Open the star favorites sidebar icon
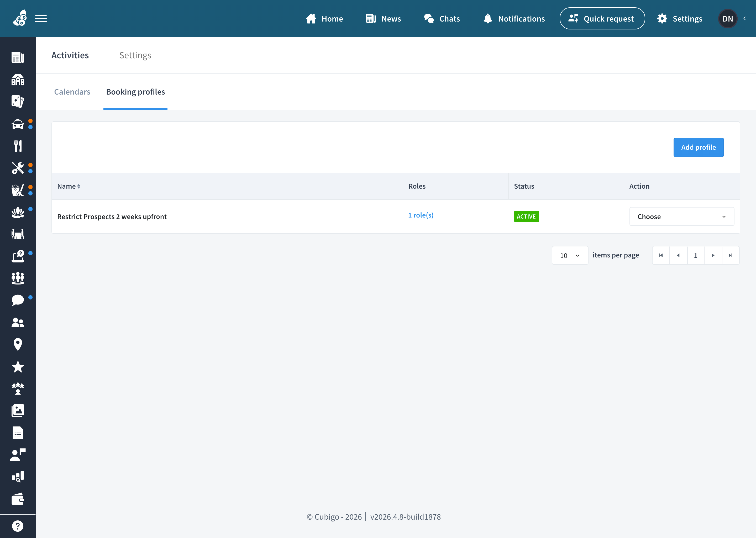756x538 pixels. pos(18,367)
